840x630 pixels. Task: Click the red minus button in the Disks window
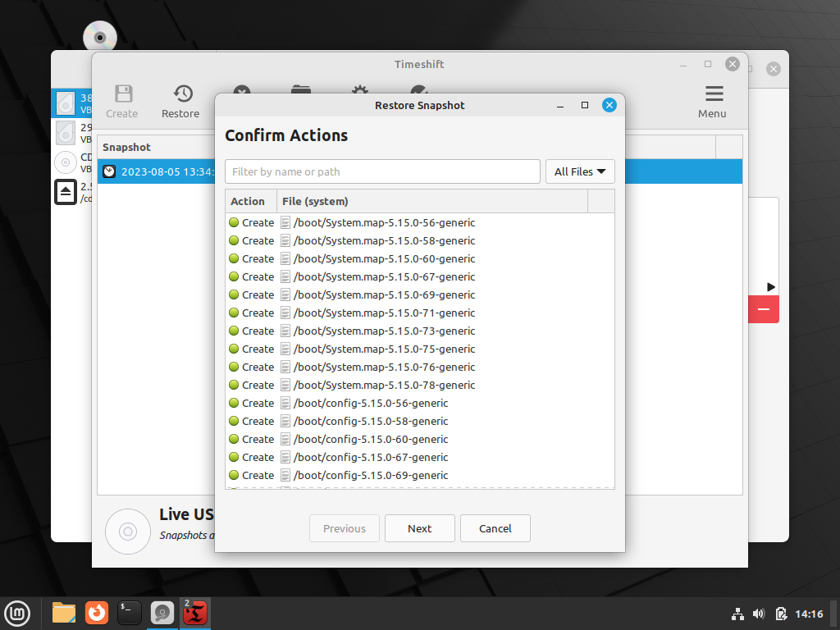tap(764, 309)
